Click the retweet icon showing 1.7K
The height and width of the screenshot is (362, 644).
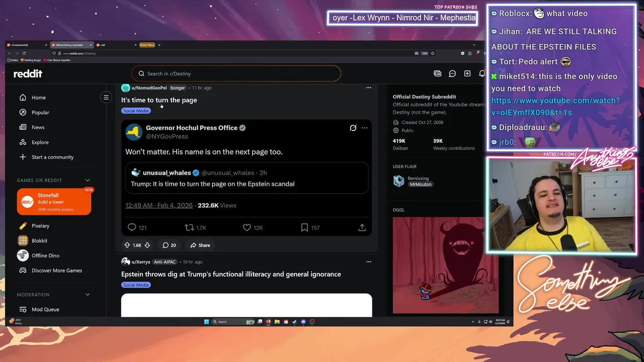(189, 227)
